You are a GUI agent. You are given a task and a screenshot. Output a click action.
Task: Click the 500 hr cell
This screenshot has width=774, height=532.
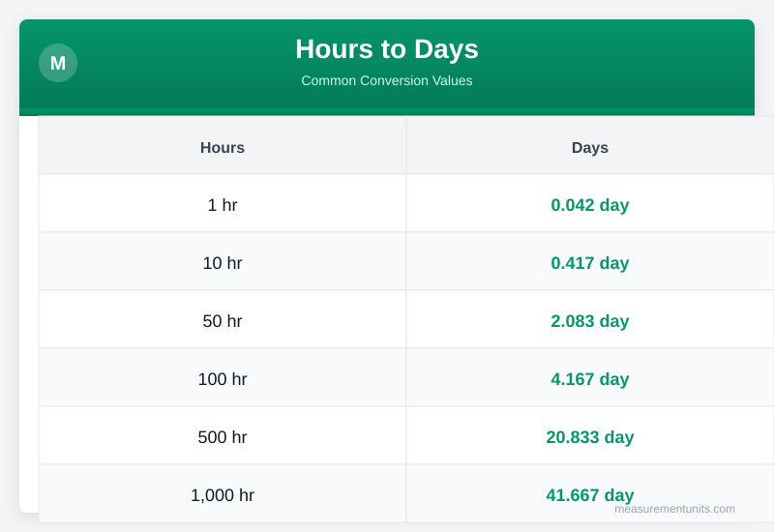tap(223, 435)
